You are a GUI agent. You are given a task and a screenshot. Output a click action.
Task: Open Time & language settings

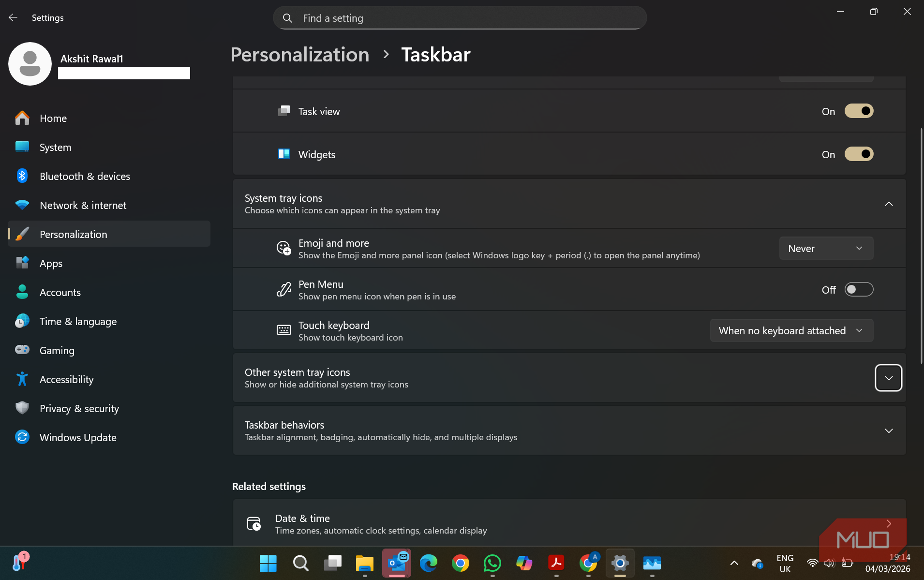(x=109, y=321)
